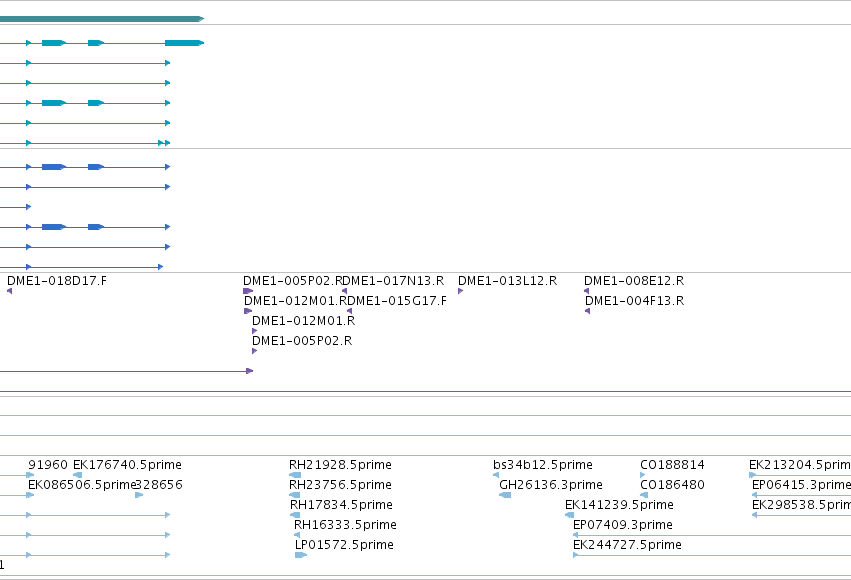851x580 pixels.
Task: Click the thick teal gene bar at top
Action: tap(101, 19)
